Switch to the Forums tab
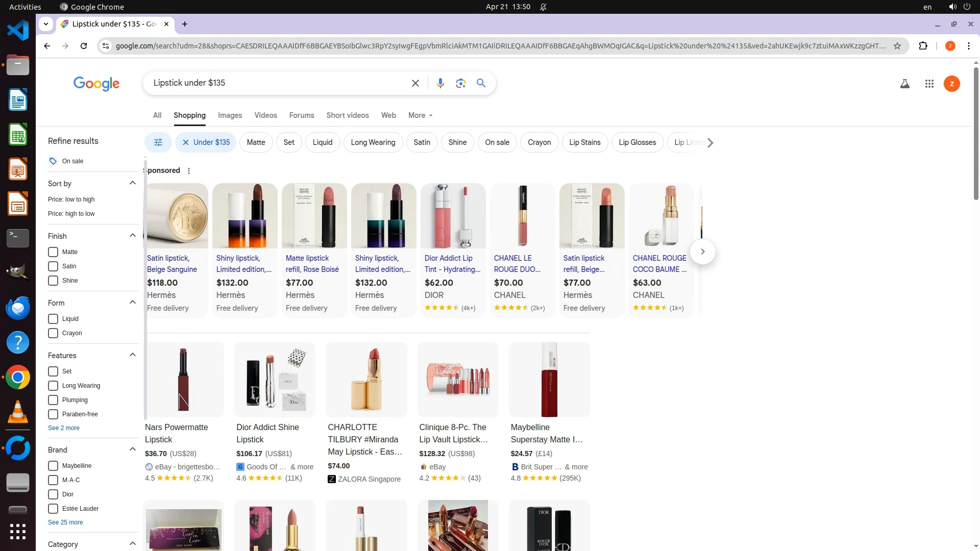This screenshot has width=980, height=551. click(302, 115)
